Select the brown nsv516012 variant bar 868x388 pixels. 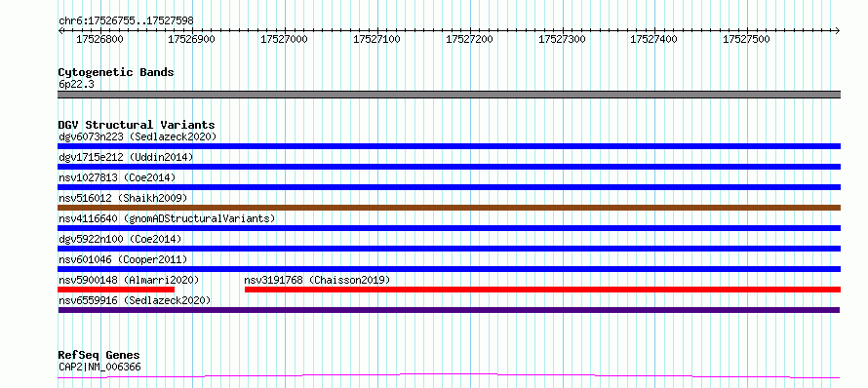coord(449,208)
